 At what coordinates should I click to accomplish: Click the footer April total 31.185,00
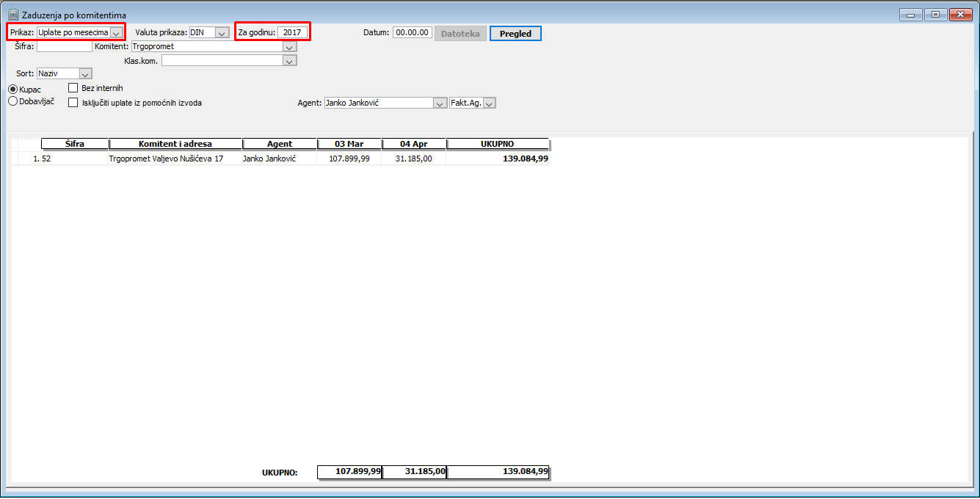[x=414, y=472]
